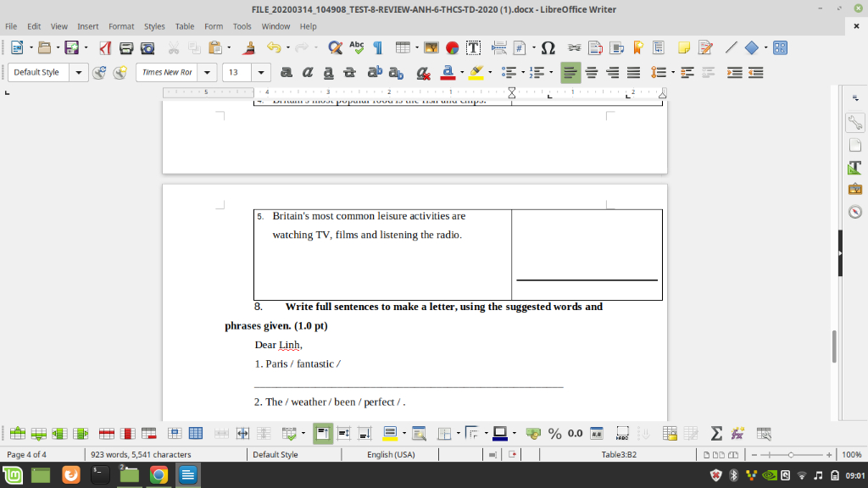Toggle Underline formatting
Viewport: 868px width, 488px height.
[328, 73]
